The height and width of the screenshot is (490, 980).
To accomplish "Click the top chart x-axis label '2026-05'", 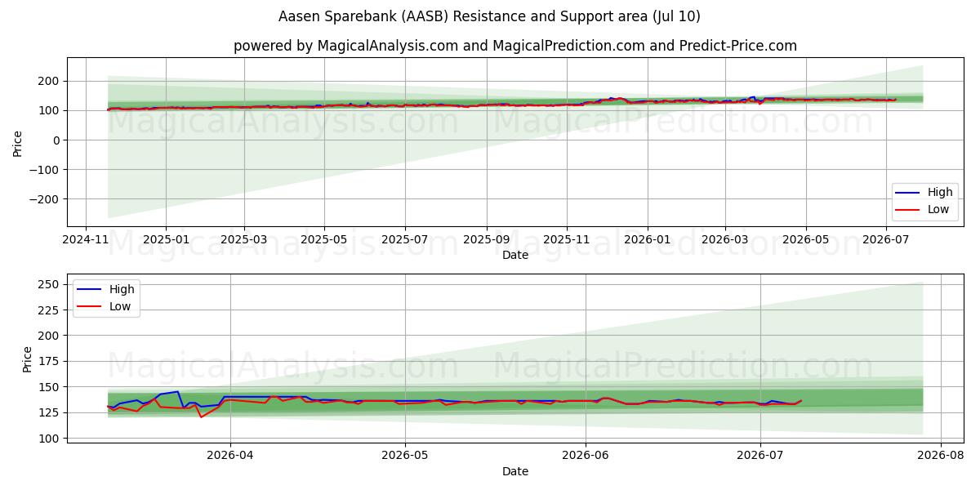I will [806, 241].
